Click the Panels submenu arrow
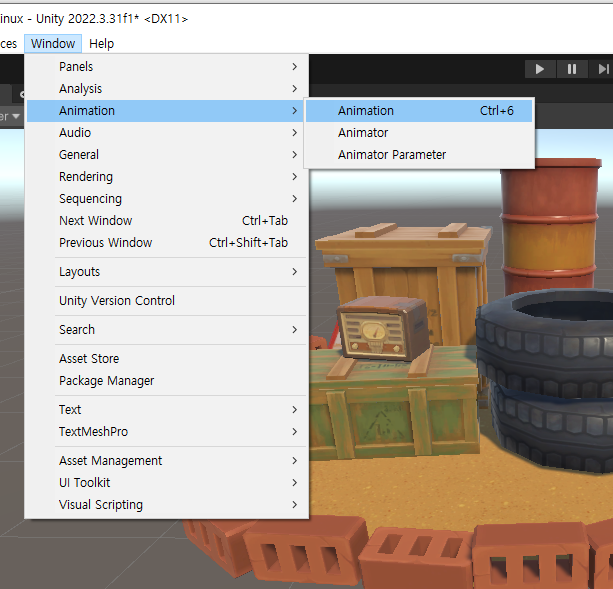Image resolution: width=613 pixels, height=589 pixels. (295, 67)
